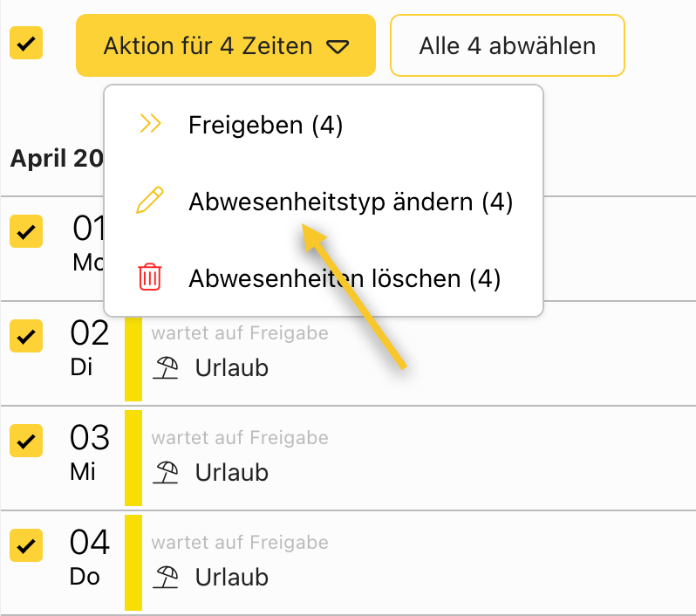Click the umbrella icon on 03 Mi

166,473
